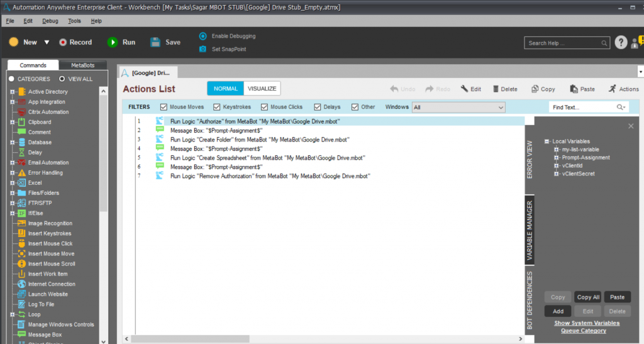Screen dimensions: 644x344
Task: Open the Show System Variables link
Action: click(587, 323)
